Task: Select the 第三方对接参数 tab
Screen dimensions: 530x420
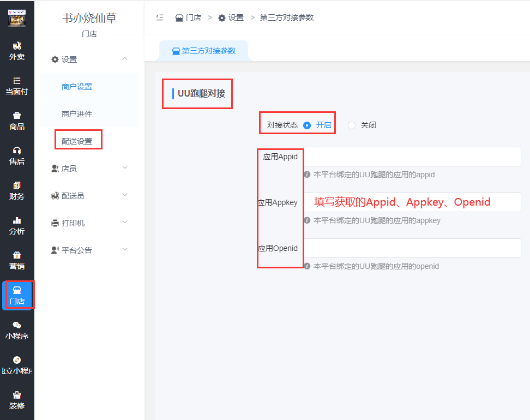Action: pos(204,51)
